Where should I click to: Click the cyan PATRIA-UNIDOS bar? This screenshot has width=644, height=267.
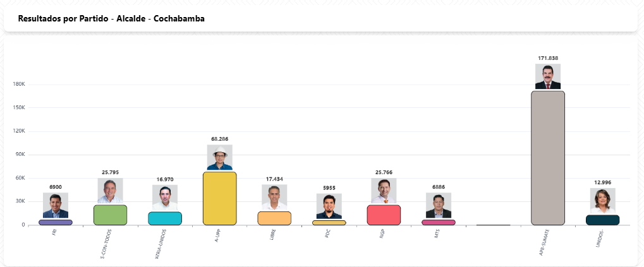pos(165,218)
